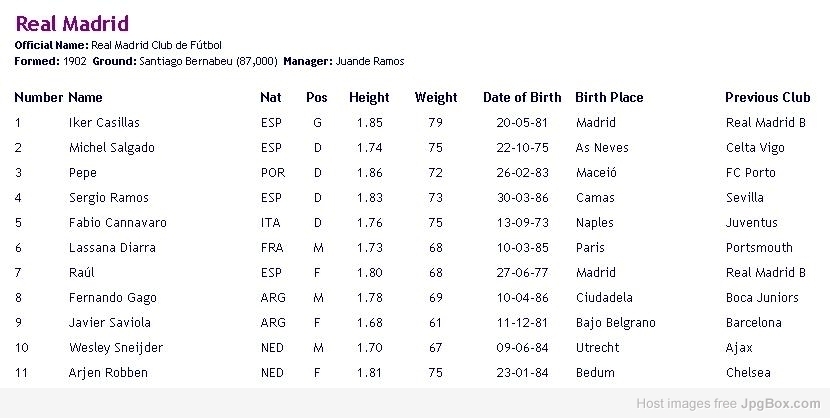The image size is (830, 418).
Task: Click Raúl in the squad list
Action: click(82, 272)
